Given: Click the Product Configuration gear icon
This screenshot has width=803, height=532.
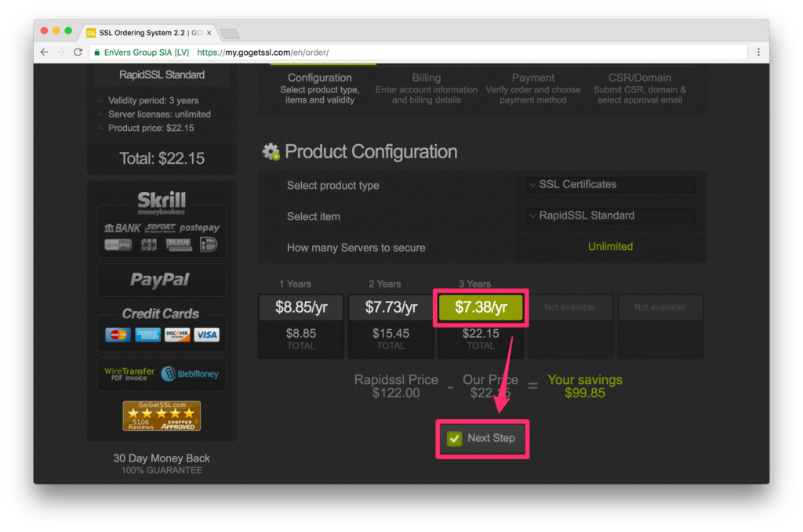Looking at the screenshot, I should (271, 151).
